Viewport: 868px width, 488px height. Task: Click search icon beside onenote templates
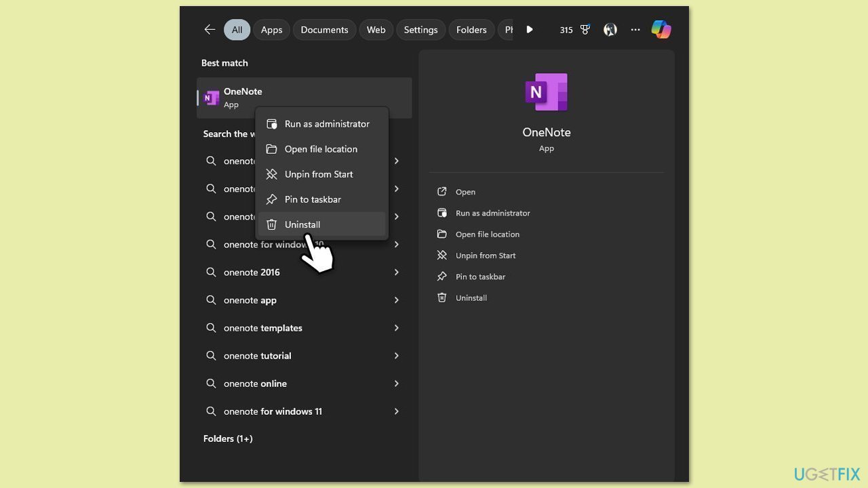[212, 328]
